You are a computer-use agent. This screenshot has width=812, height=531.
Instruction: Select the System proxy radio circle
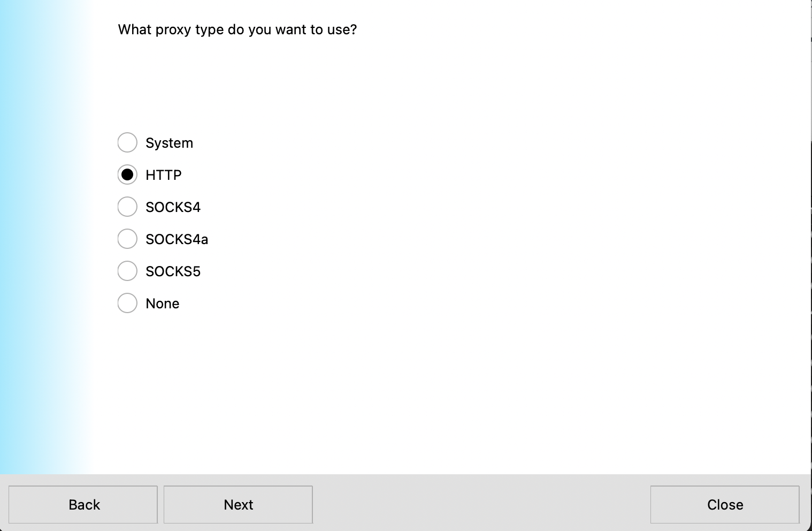[x=127, y=143]
